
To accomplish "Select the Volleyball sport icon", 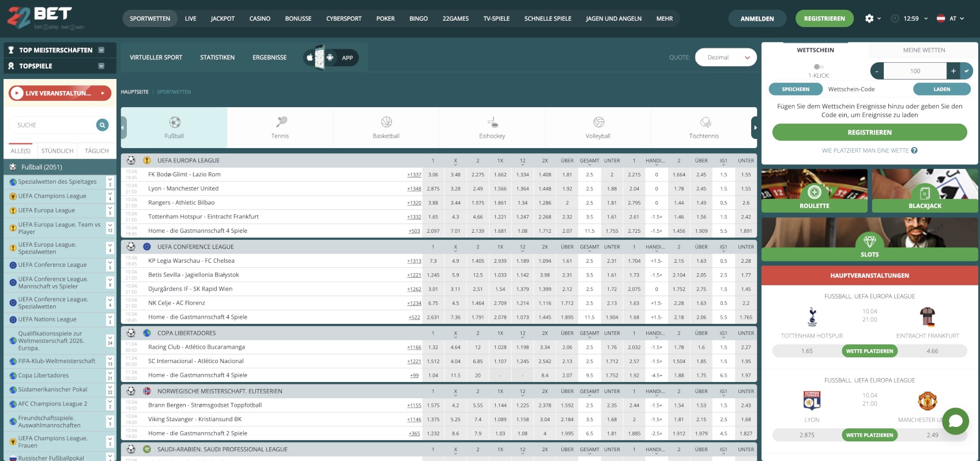I will (x=598, y=122).
